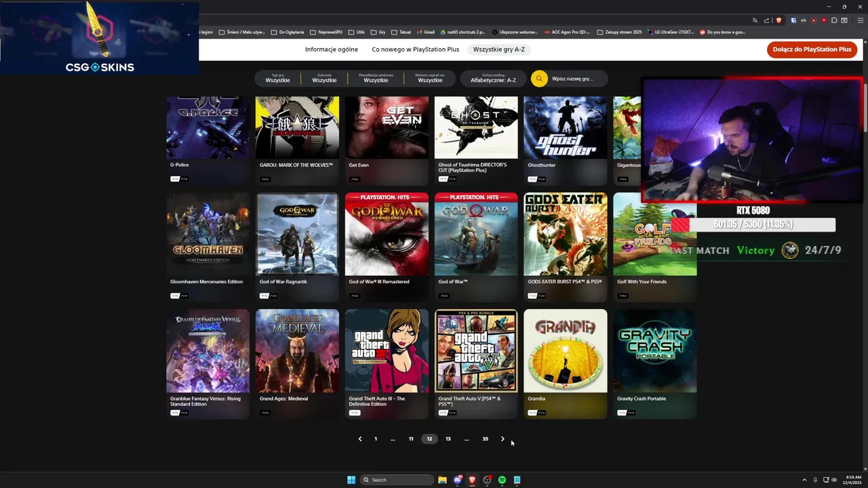Screen dimensions: 868x488
Task: Open the Ghosthunter game cover
Action: coord(566,127)
